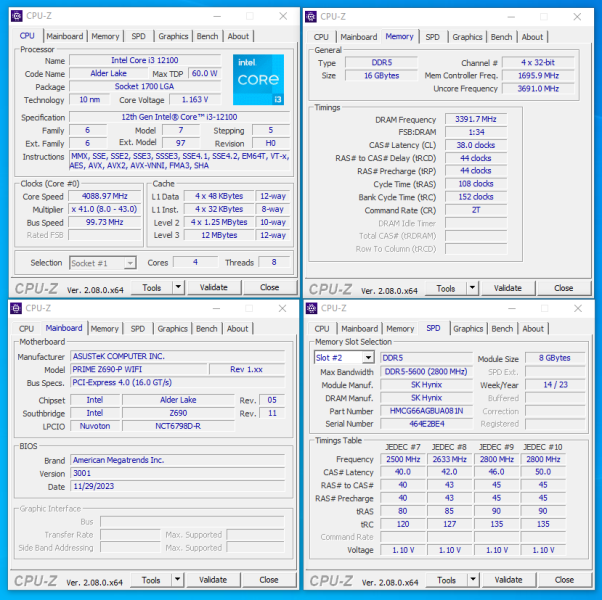
Task: Click the CPU-Z title bar icon in the CPU window
Action: pyautogui.click(x=14, y=16)
